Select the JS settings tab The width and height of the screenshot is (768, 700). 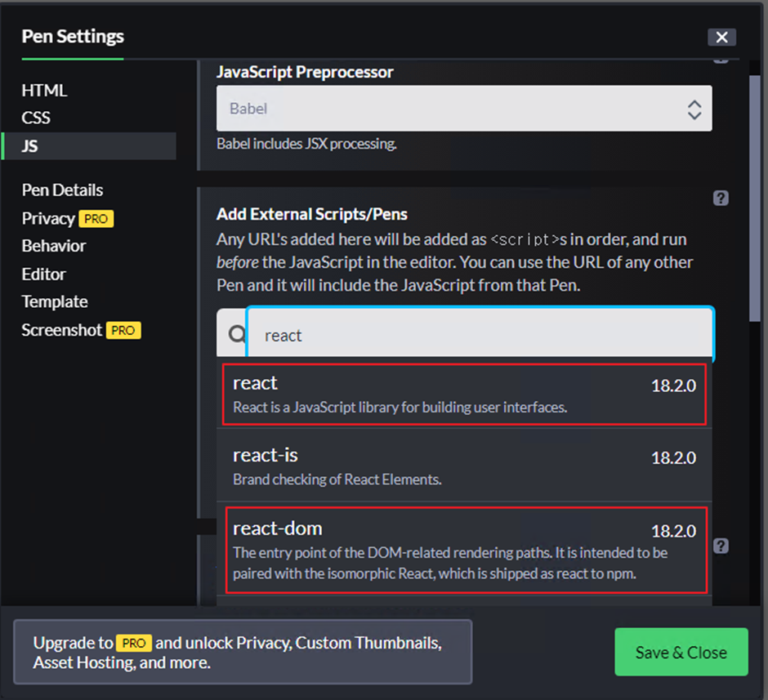pyautogui.click(x=89, y=146)
